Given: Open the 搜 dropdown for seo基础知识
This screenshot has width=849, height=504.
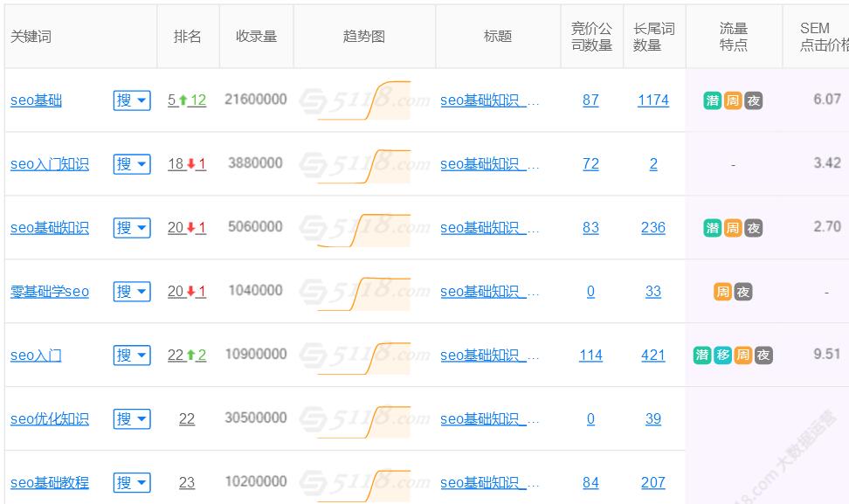Looking at the screenshot, I should (x=132, y=228).
